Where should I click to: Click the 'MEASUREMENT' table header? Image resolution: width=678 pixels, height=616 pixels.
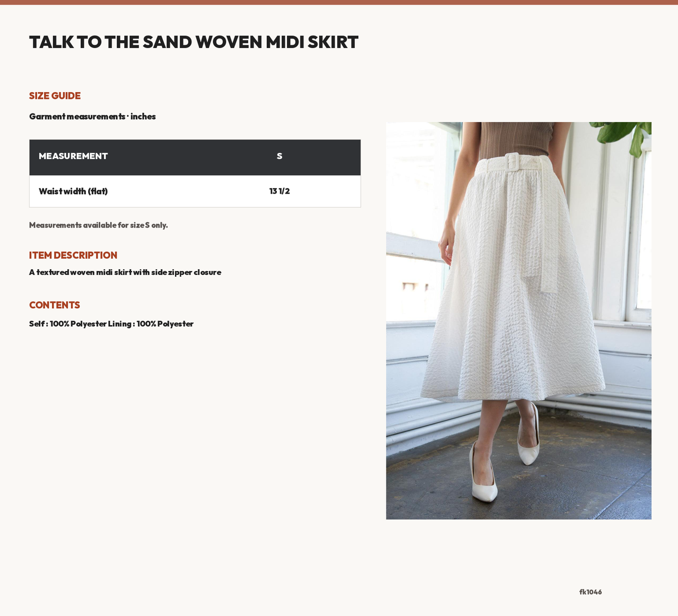coord(73,156)
